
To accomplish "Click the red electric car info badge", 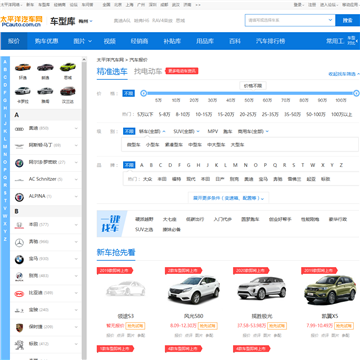I will click(x=182, y=71).
